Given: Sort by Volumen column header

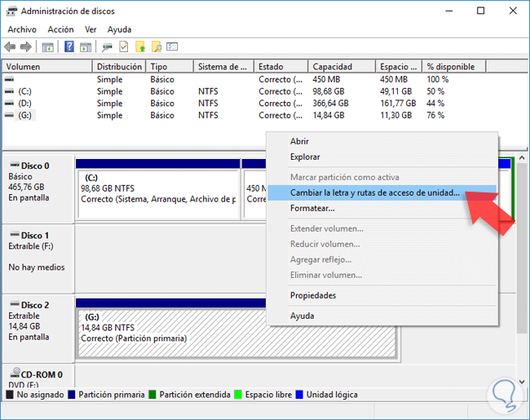Looking at the screenshot, I should coord(47,67).
